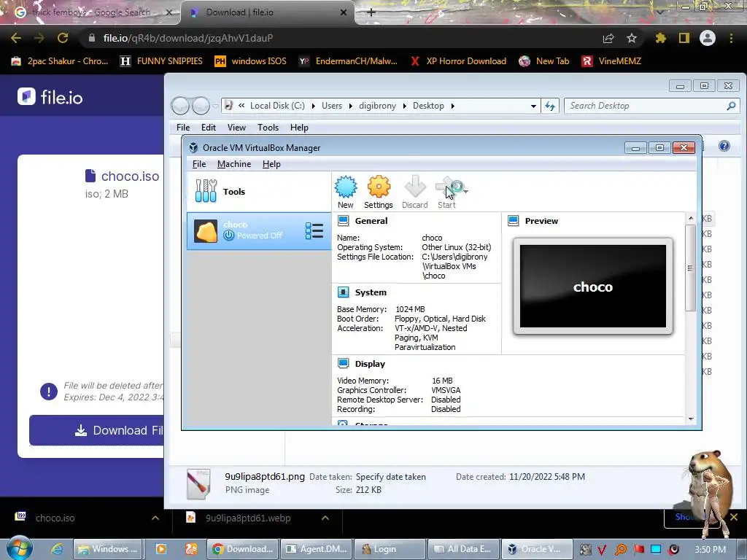Screen dimensions: 747x560
Task: Reload the file.io page
Action: (x=63, y=38)
